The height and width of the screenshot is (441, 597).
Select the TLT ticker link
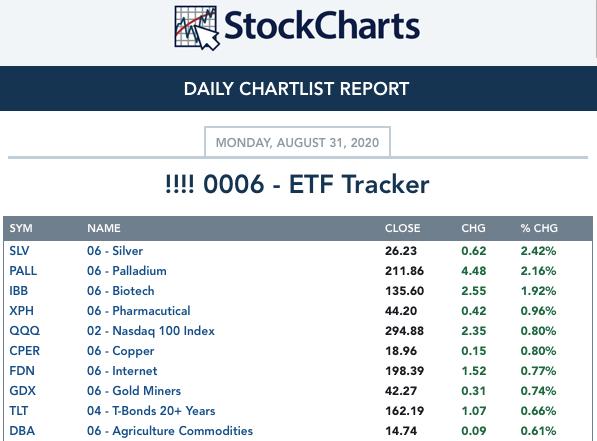click(x=19, y=411)
